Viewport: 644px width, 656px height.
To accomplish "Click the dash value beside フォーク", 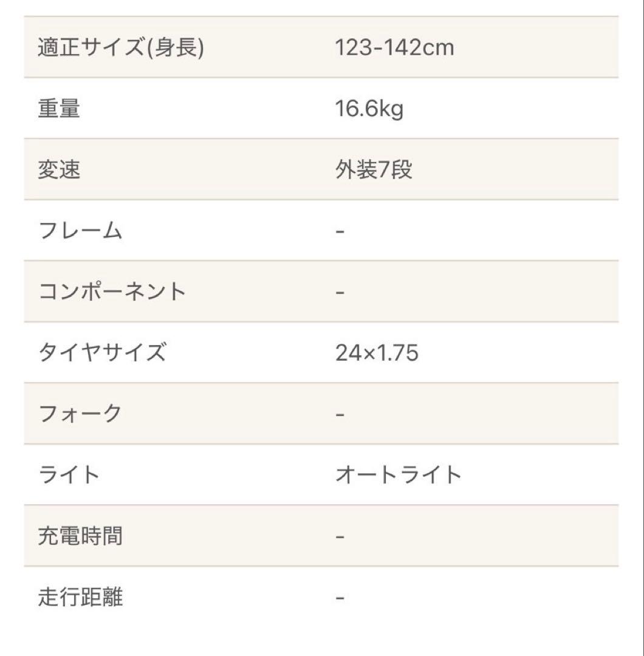I will [x=340, y=414].
